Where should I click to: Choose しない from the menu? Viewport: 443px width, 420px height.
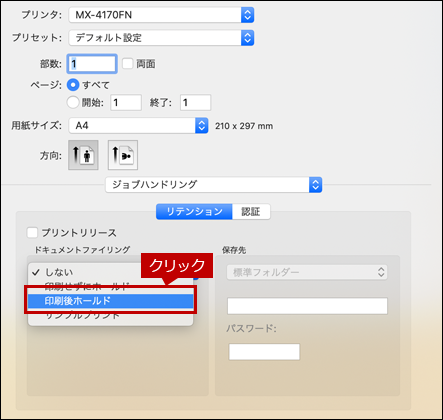110,272
